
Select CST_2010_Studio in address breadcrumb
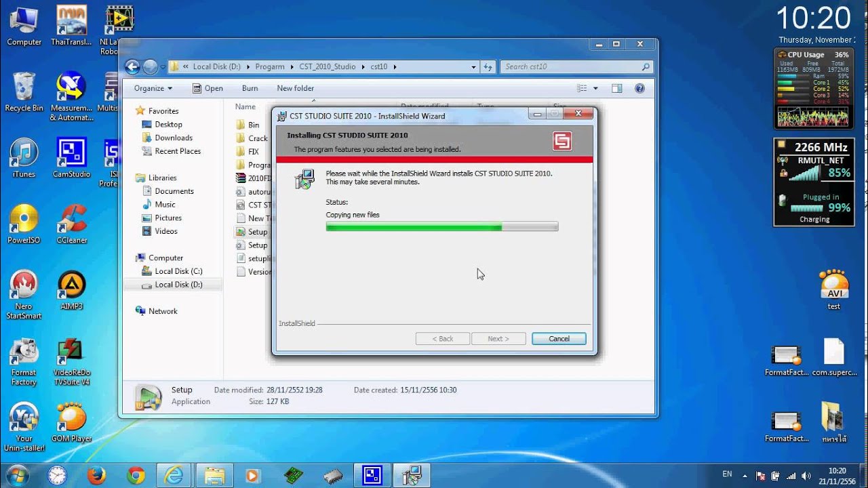(x=328, y=66)
